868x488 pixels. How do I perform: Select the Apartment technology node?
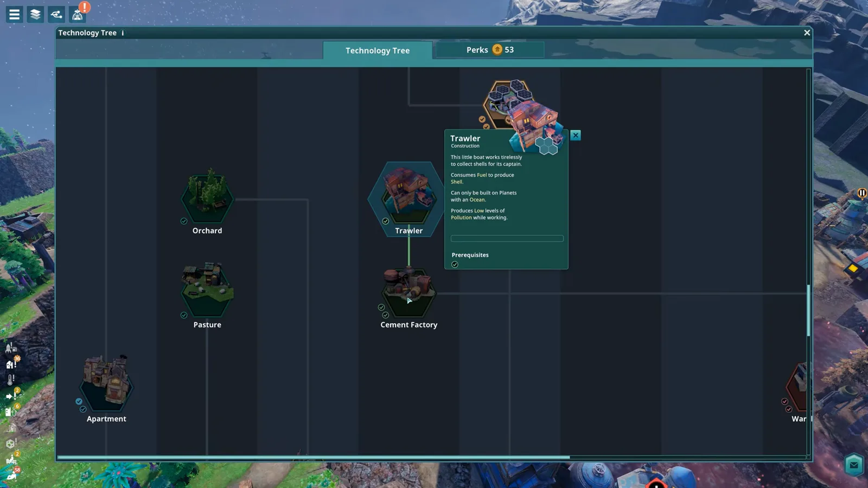(106, 383)
